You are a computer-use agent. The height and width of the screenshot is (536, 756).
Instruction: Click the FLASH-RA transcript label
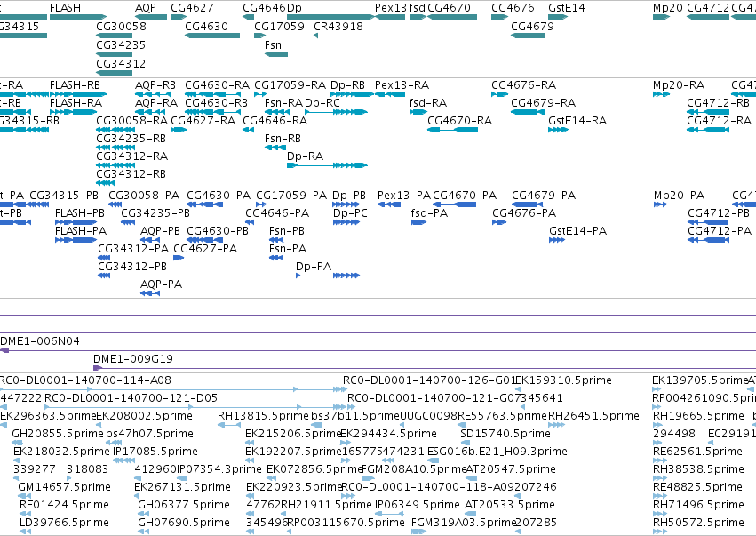tap(76, 103)
